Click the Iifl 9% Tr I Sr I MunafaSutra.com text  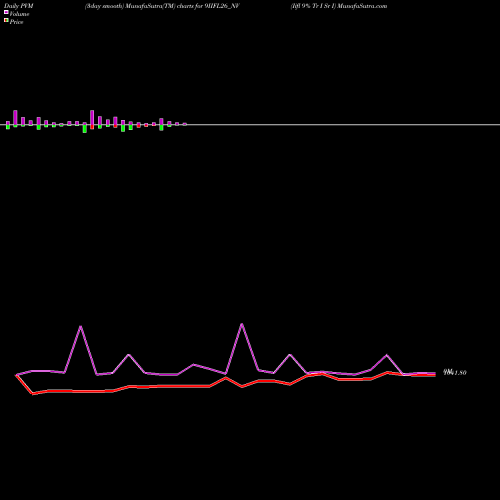[x=339, y=6]
